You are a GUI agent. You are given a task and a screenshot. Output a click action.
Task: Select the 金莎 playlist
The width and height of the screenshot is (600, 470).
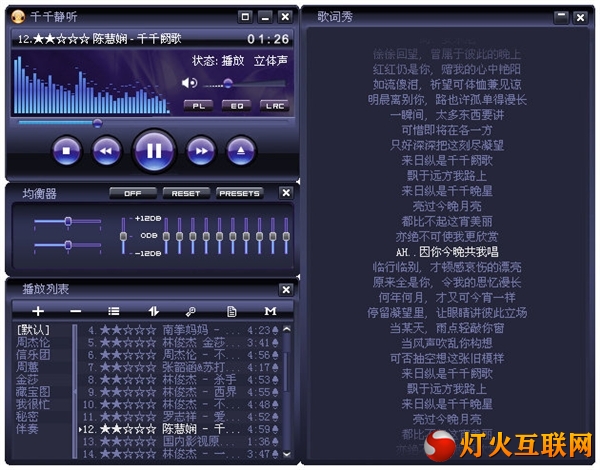click(27, 379)
